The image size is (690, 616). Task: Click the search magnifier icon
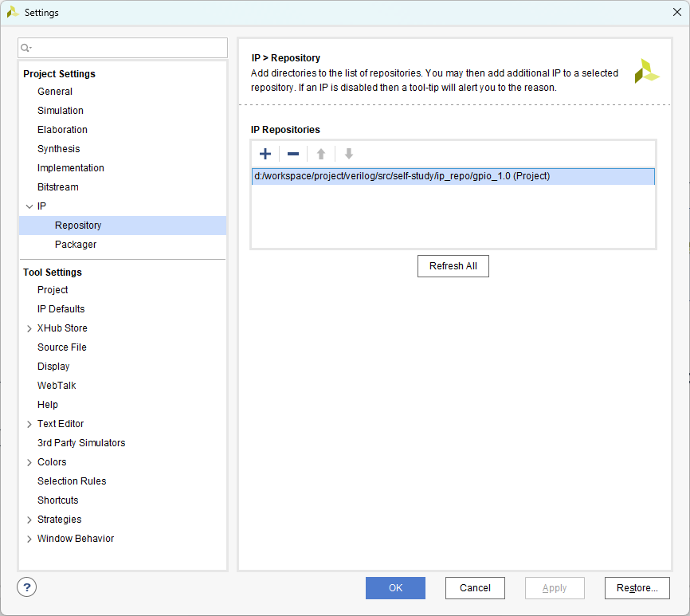coord(26,49)
